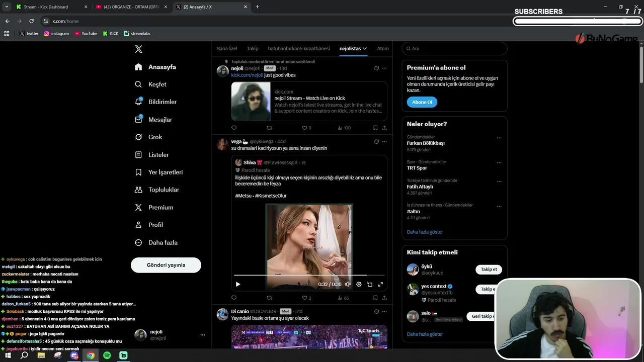644x362 pixels.
Task: Open Bildirimler bell icon
Action: click(x=138, y=102)
